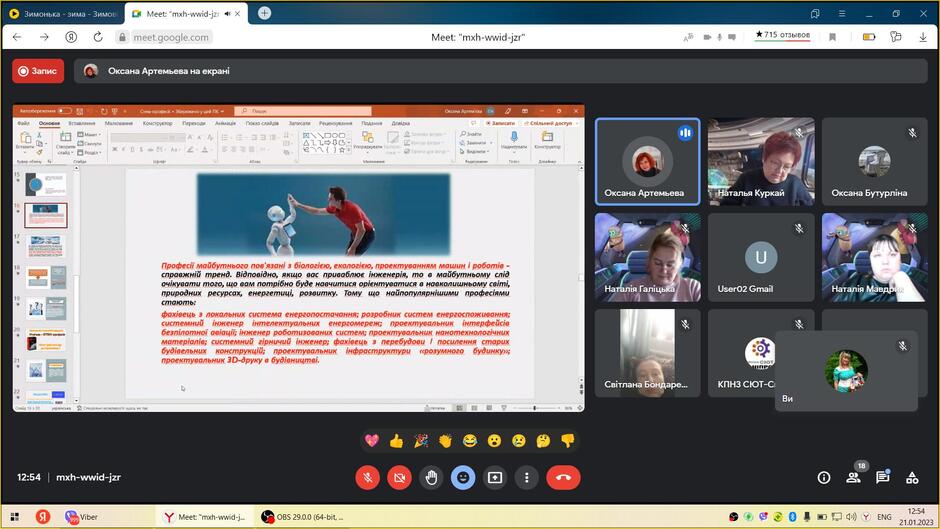This screenshot has height=529, width=940.
Task: Open microphone permission icon in address bar
Action: coord(719,37)
